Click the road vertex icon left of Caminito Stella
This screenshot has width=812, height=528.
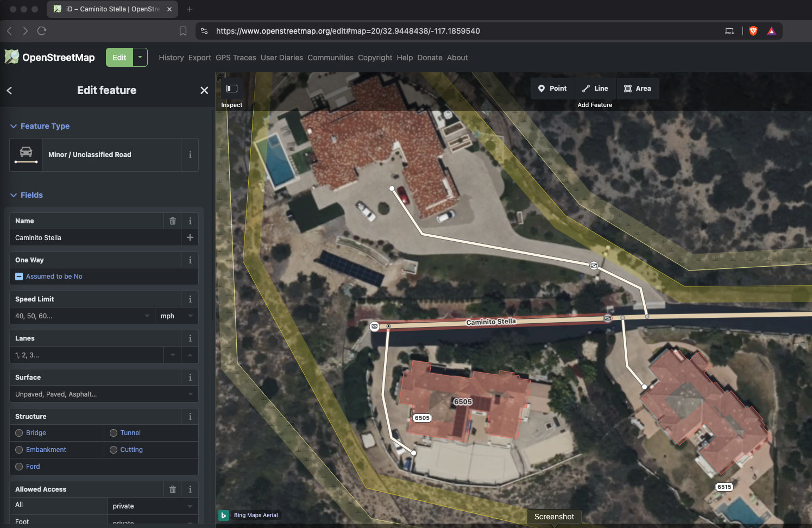click(x=374, y=326)
